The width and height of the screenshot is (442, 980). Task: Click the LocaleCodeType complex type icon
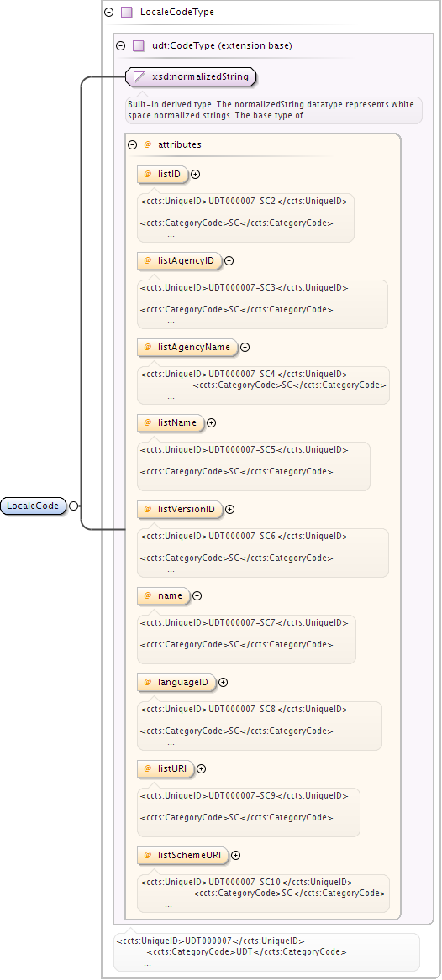pyautogui.click(x=127, y=12)
